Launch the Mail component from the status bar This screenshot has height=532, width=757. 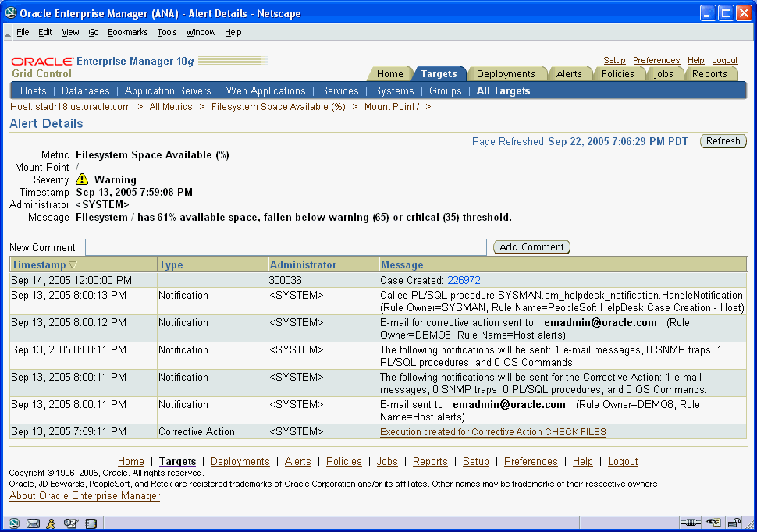point(33,523)
